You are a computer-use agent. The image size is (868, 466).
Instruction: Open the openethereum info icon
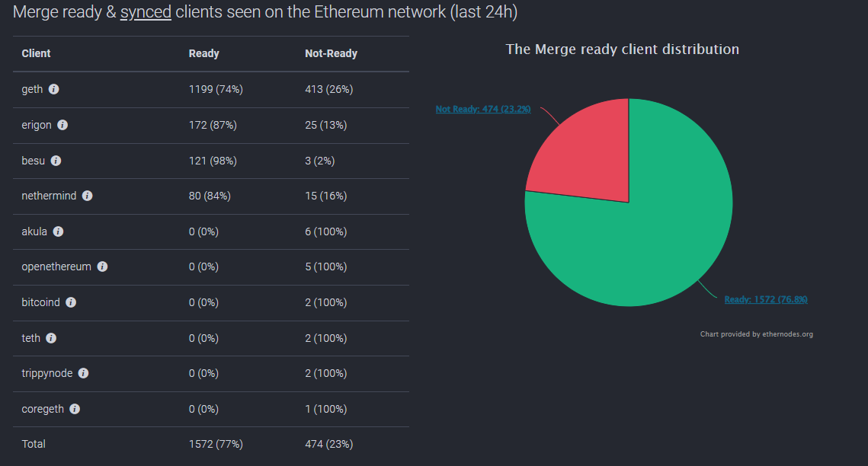(102, 267)
